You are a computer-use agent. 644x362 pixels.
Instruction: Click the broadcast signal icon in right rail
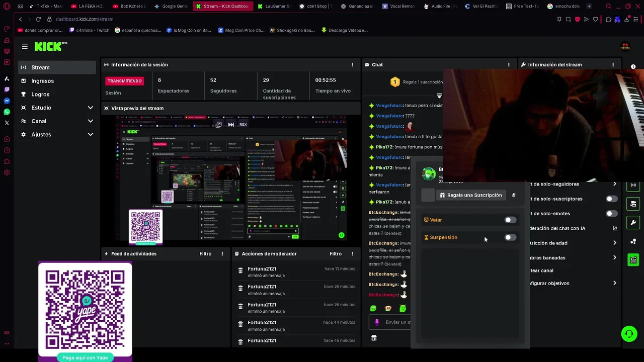click(x=633, y=185)
